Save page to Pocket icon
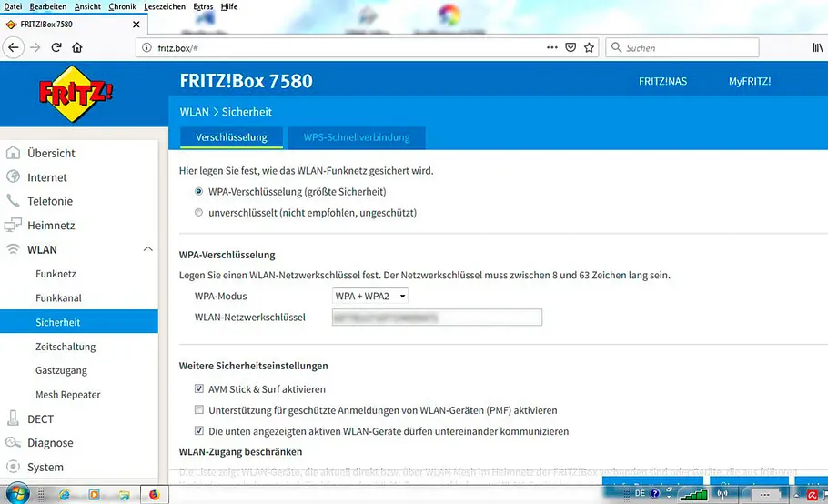Screen dimensions: 828x504 [x=571, y=47]
